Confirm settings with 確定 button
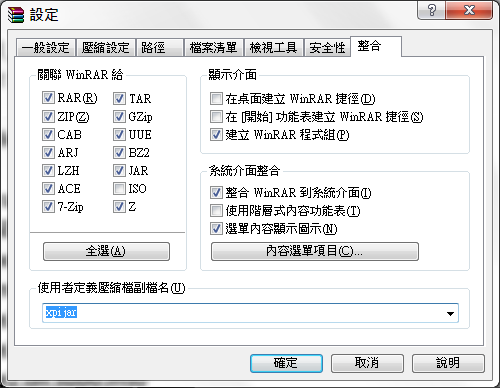Image resolution: width=500 pixels, height=388 pixels. pos(286,363)
